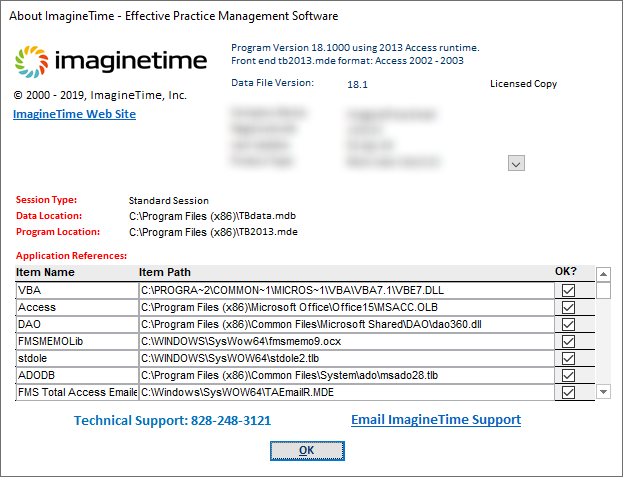The image size is (623, 477).
Task: Click the Standard Session value
Action: 169,201
